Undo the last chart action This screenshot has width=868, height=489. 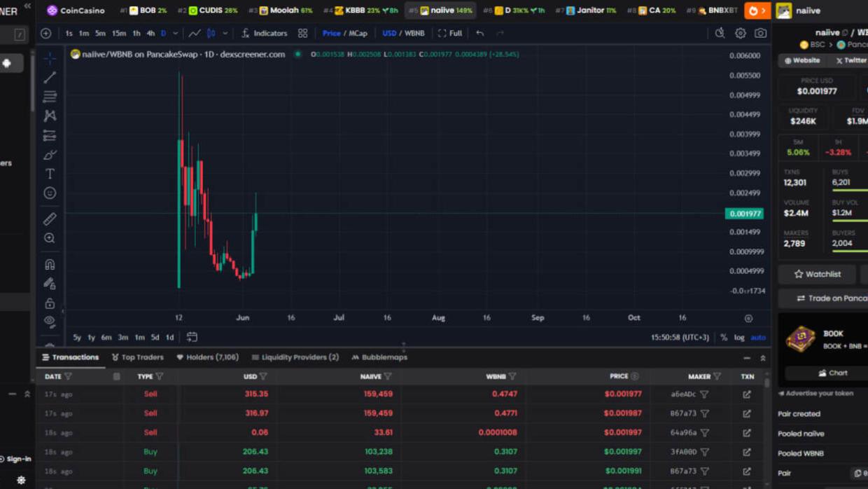coord(479,33)
